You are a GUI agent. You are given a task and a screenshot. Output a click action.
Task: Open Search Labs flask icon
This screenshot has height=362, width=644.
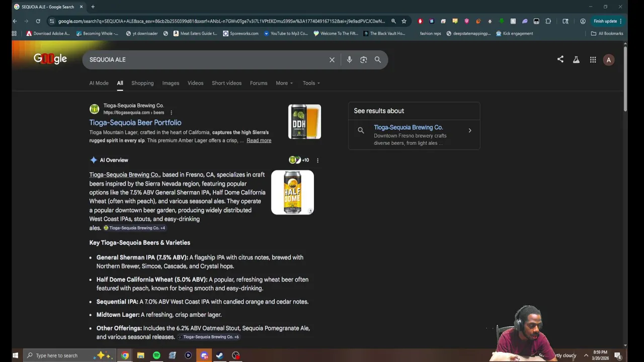576,60
